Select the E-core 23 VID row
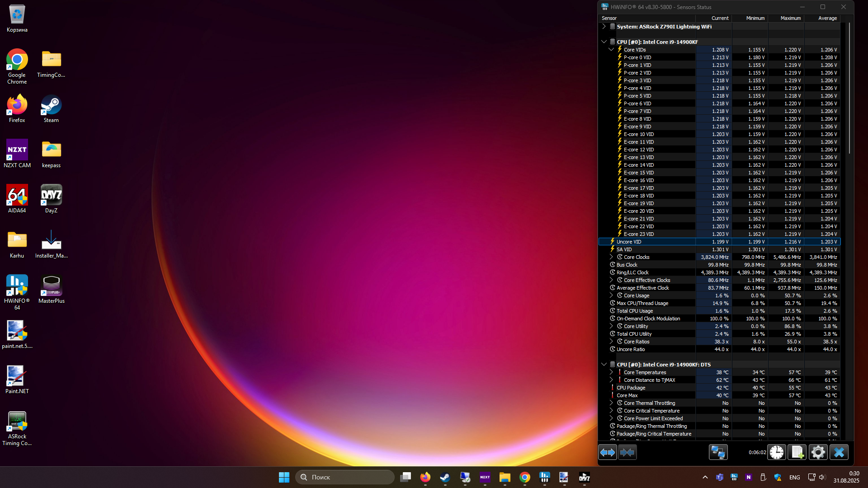The image size is (868, 488). click(719, 234)
